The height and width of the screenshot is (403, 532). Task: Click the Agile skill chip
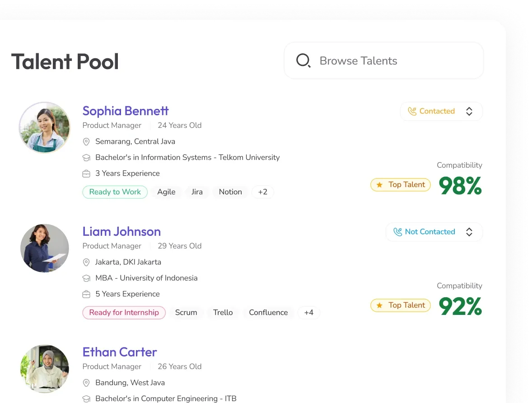pyautogui.click(x=166, y=192)
